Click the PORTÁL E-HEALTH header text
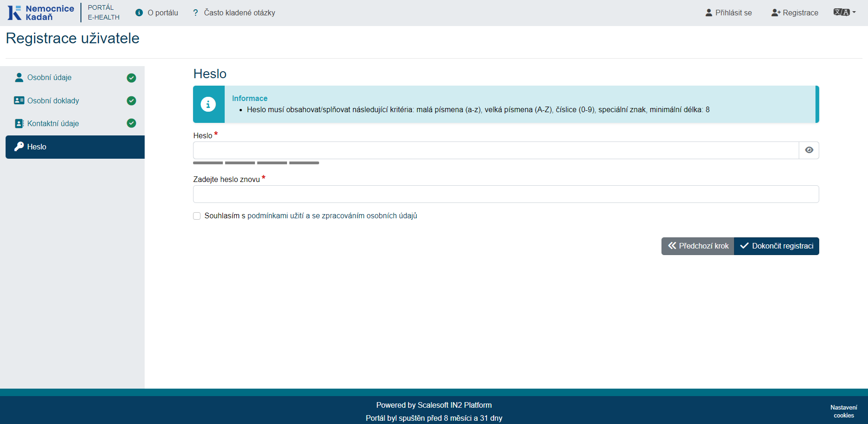 click(104, 13)
